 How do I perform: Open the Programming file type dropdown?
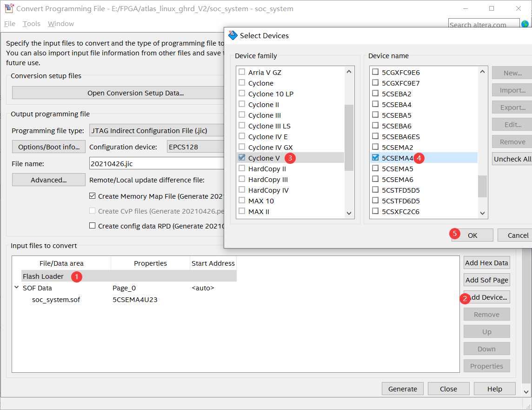pos(156,130)
